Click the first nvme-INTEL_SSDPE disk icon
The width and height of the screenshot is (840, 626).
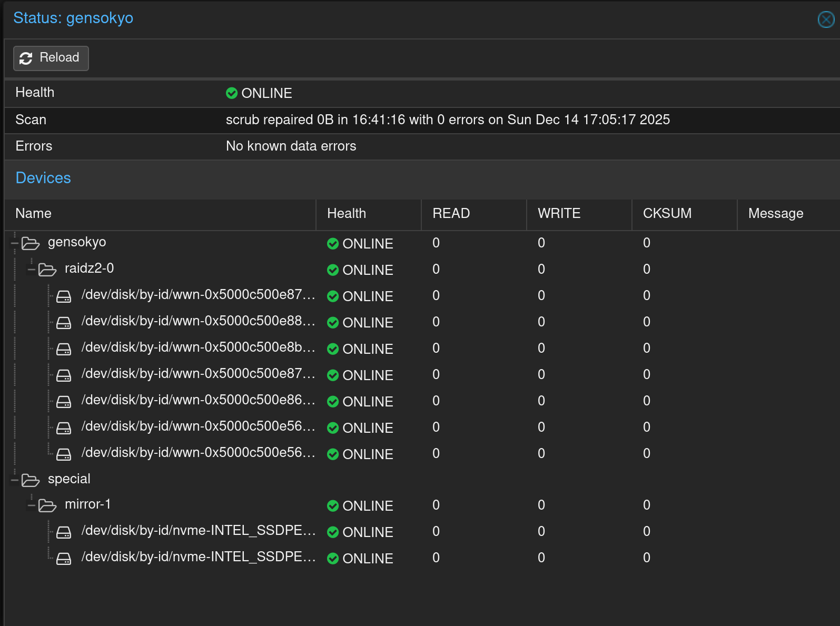coord(64,532)
